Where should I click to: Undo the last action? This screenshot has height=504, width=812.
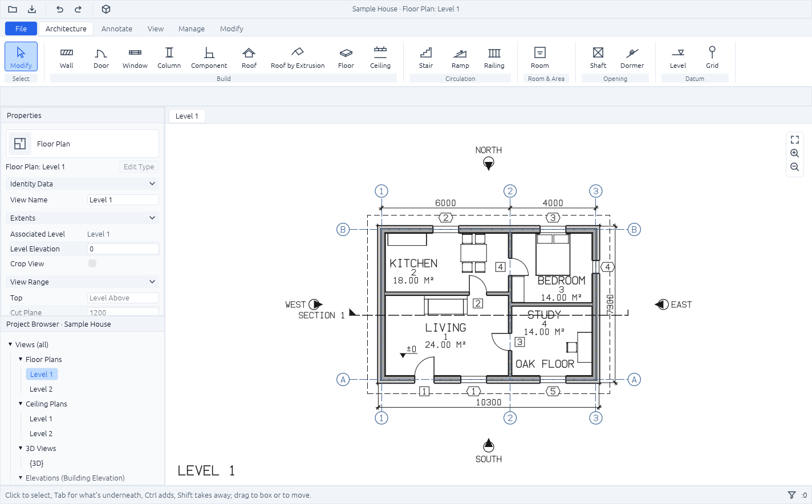click(60, 9)
